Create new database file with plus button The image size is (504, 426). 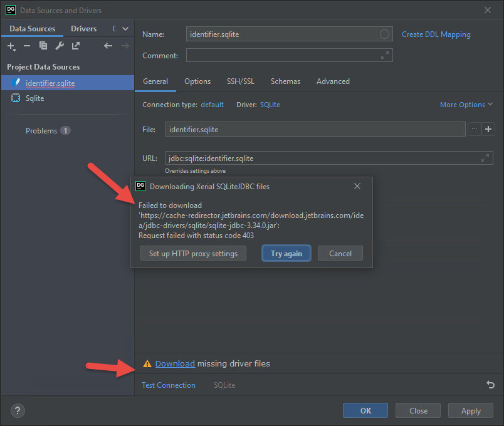(x=488, y=129)
